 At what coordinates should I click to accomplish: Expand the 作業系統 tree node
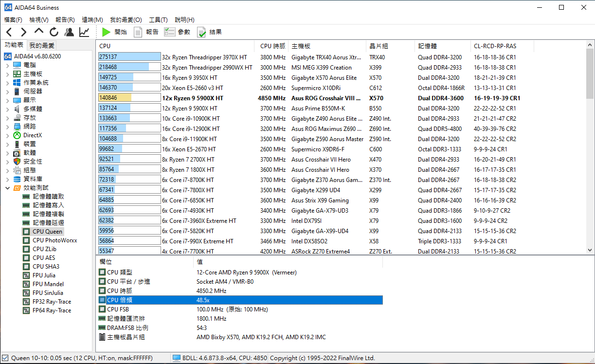pyautogui.click(x=8, y=83)
